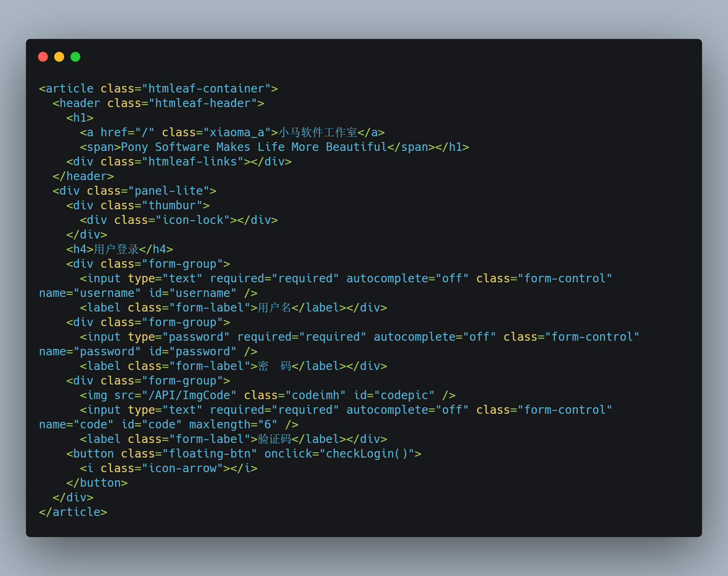Click the /API/ImgCode src value

[x=189, y=395]
